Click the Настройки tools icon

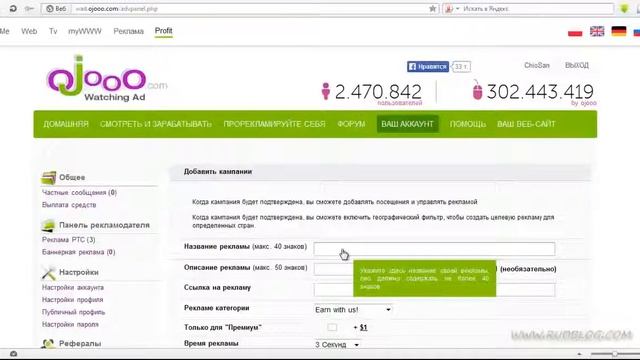pos(48,273)
